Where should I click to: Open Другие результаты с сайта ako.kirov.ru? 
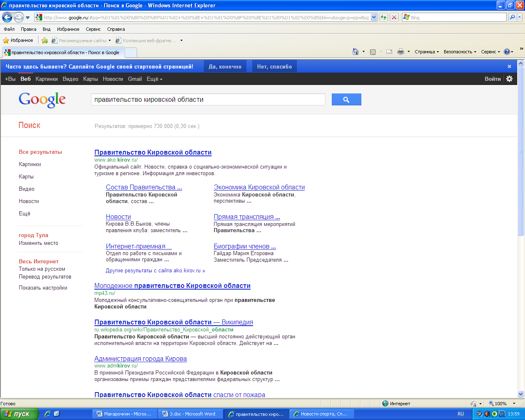(155, 271)
